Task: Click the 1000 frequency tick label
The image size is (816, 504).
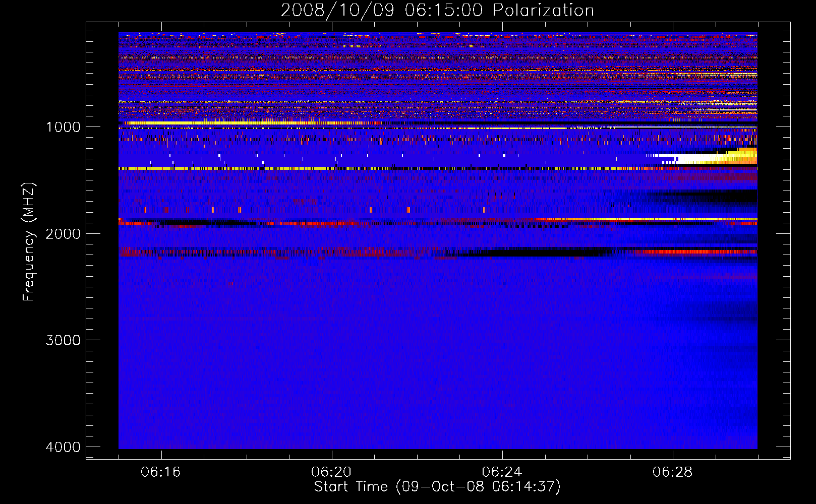Action: (x=63, y=127)
